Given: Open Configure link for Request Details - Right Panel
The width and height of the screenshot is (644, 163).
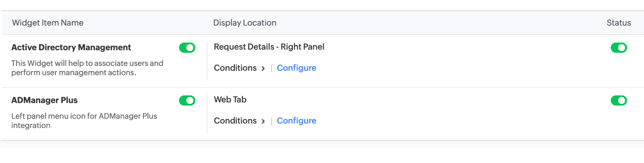Looking at the screenshot, I should click(x=296, y=68).
